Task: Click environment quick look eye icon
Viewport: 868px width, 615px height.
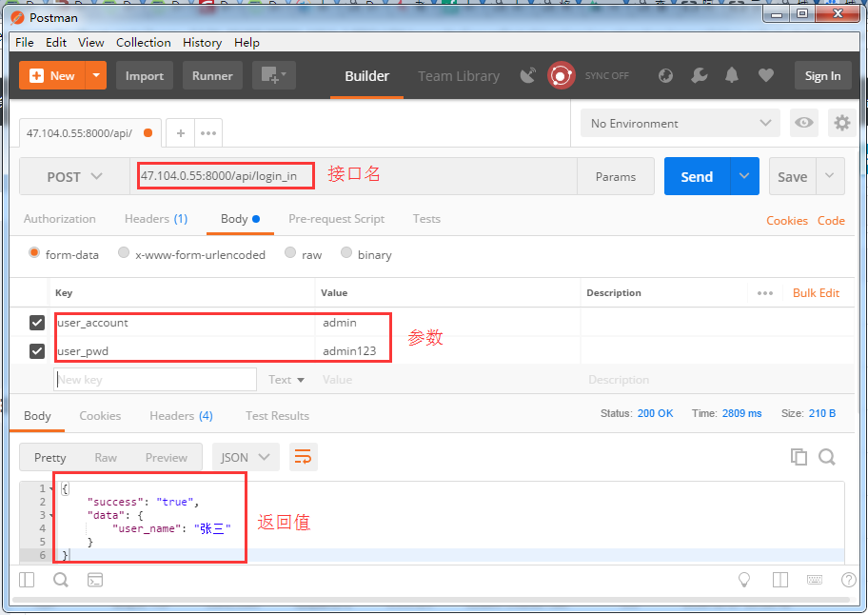Action: tap(803, 123)
